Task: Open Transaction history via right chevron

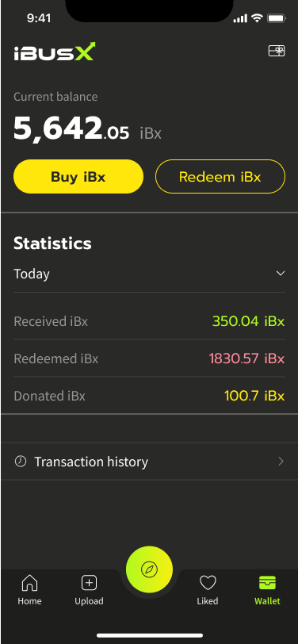Action: [x=281, y=462]
